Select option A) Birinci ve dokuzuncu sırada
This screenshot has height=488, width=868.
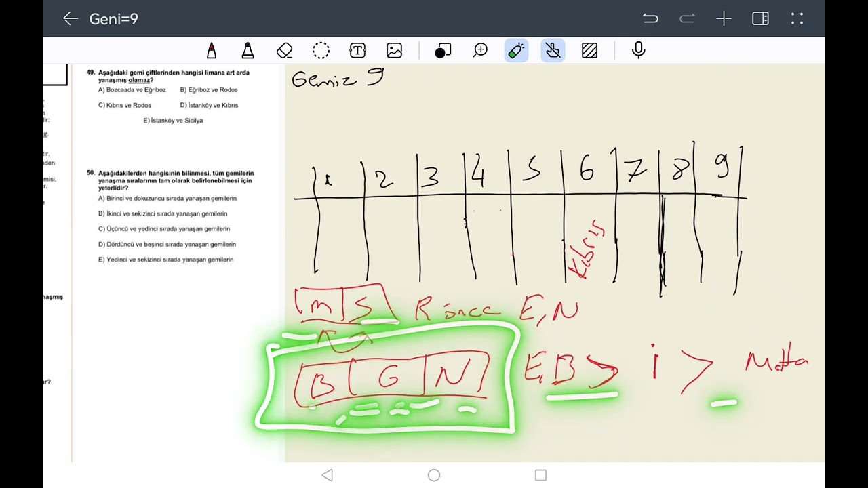click(167, 199)
